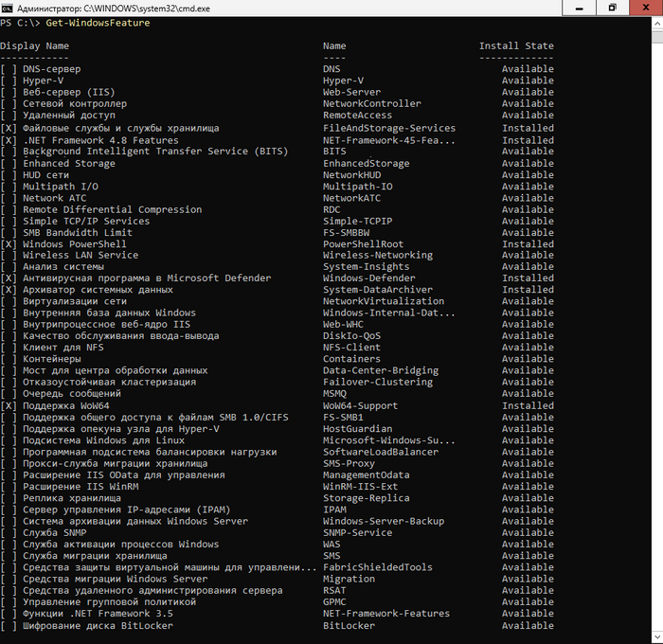Click 'Шифрование диска BitLocker' row
This screenshot has width=663, height=644.
point(98,625)
